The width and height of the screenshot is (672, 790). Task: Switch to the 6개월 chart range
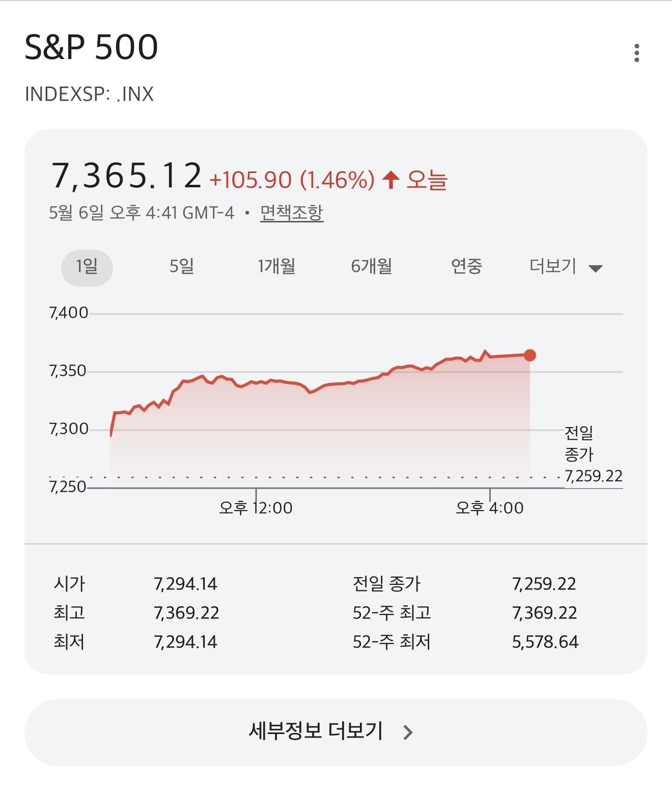tap(372, 266)
